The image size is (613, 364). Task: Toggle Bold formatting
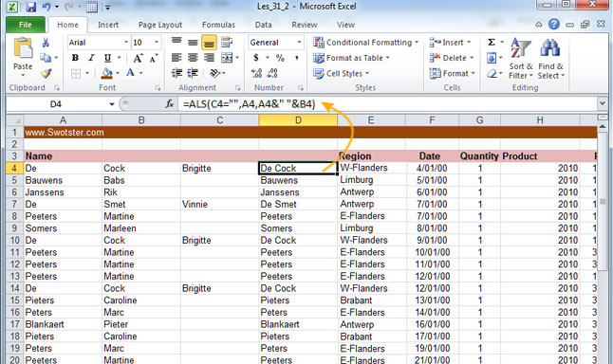[75, 58]
